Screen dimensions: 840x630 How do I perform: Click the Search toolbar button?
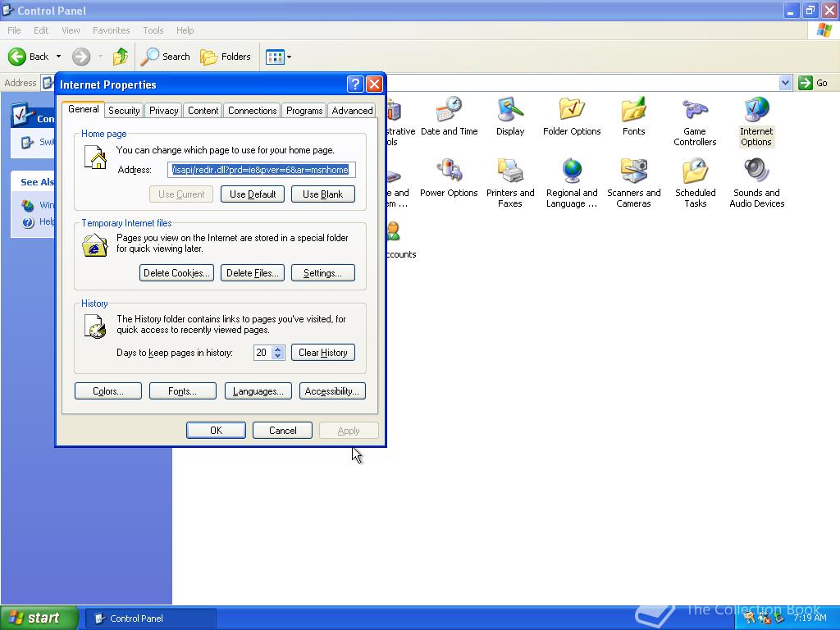(166, 57)
